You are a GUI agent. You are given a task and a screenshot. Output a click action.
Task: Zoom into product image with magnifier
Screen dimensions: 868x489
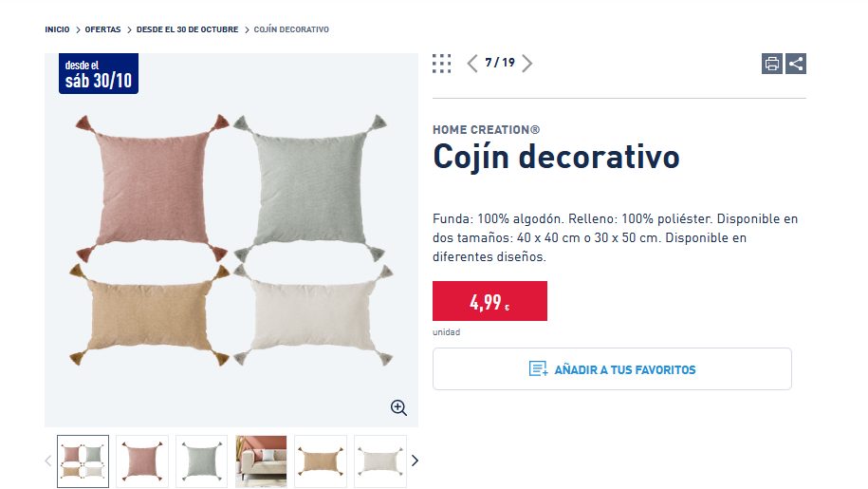click(398, 407)
